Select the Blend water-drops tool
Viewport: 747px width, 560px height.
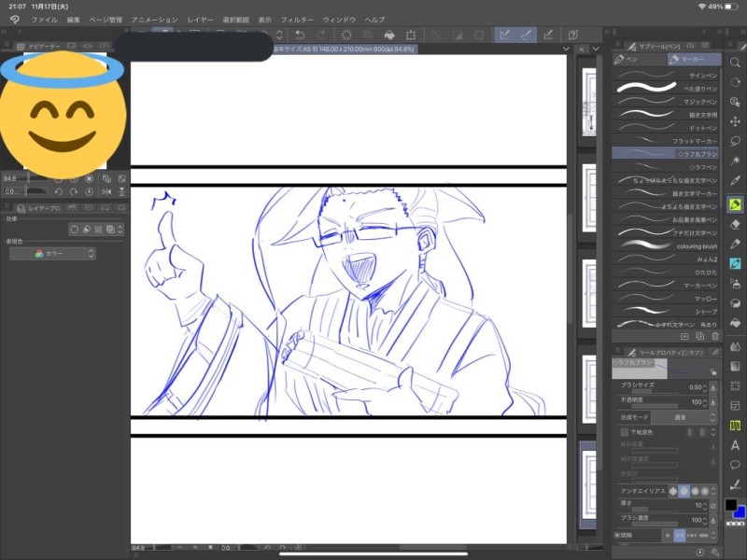(735, 346)
